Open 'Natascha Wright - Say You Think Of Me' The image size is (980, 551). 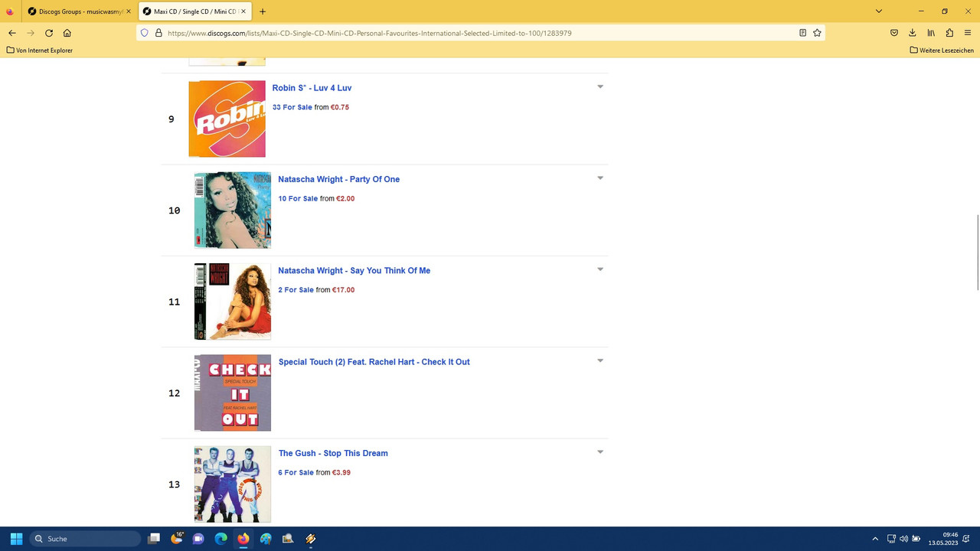pos(354,270)
